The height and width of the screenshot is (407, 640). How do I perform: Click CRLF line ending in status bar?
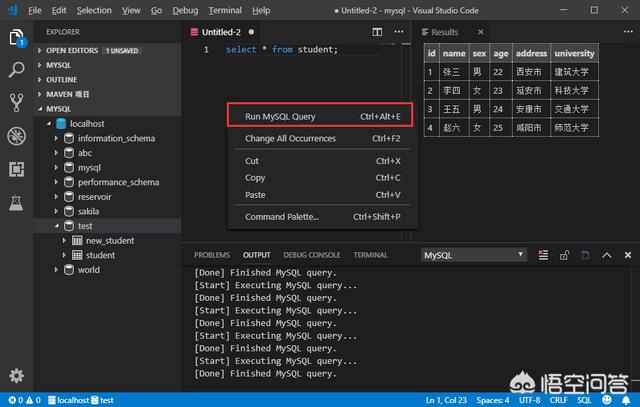558,400
